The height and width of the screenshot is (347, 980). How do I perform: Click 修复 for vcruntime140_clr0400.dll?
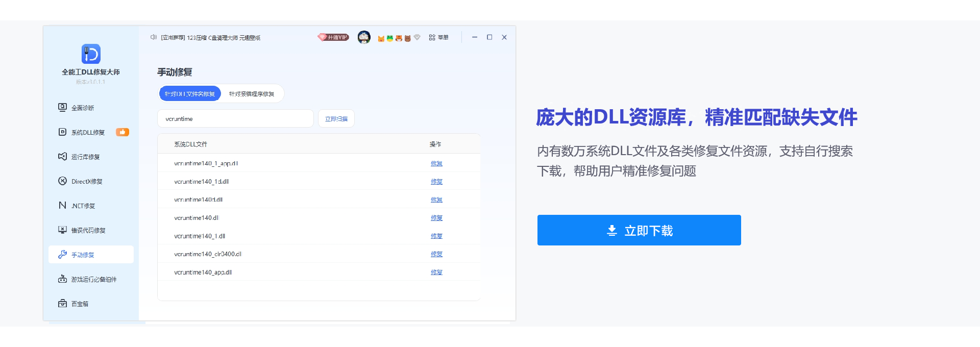[436, 254]
